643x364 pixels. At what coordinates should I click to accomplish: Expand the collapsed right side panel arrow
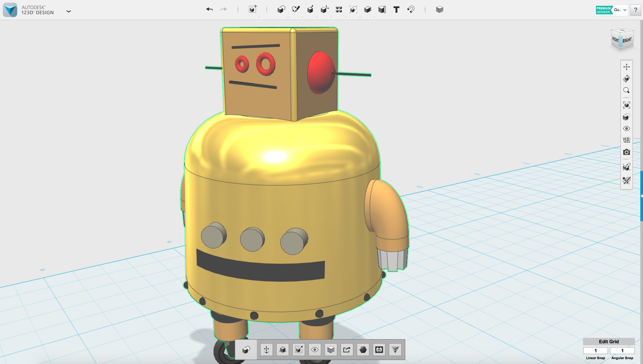(x=641, y=196)
